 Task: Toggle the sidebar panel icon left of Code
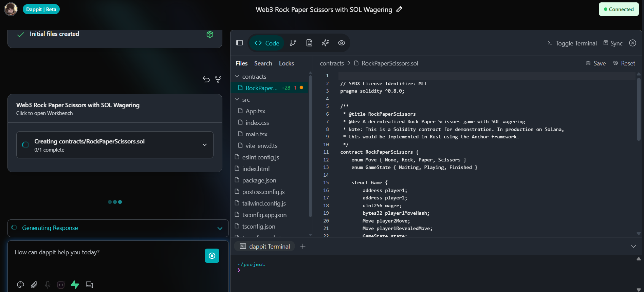[x=239, y=43]
